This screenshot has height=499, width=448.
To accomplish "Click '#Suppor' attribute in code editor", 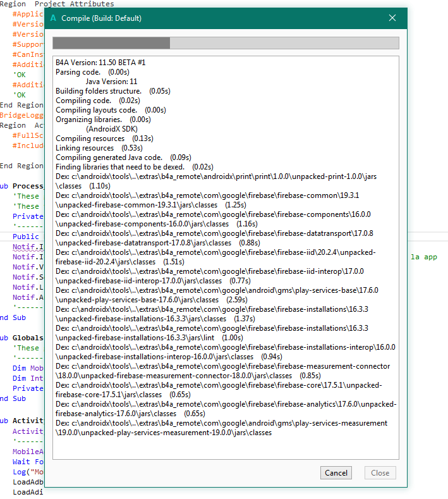I will pos(28,44).
